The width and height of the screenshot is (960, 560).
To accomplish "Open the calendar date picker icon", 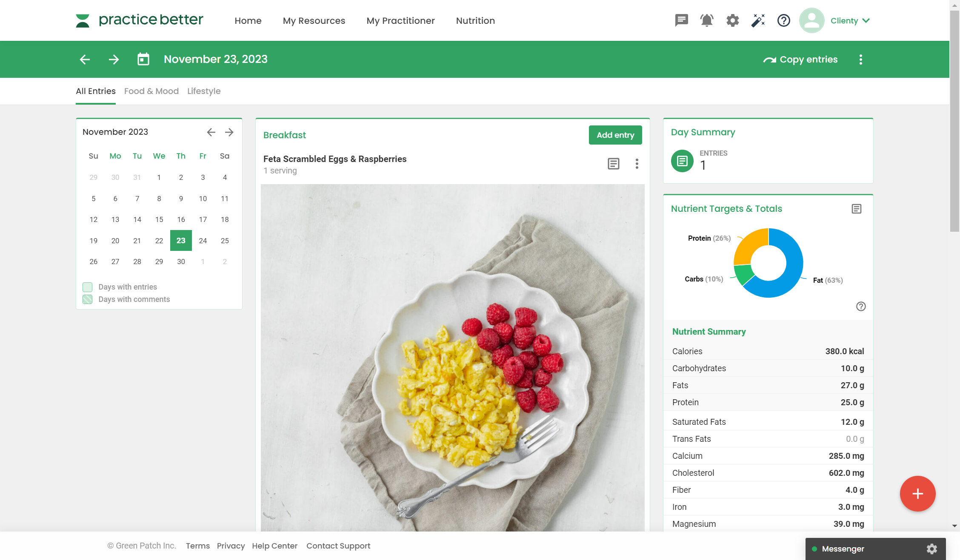I will (x=143, y=59).
